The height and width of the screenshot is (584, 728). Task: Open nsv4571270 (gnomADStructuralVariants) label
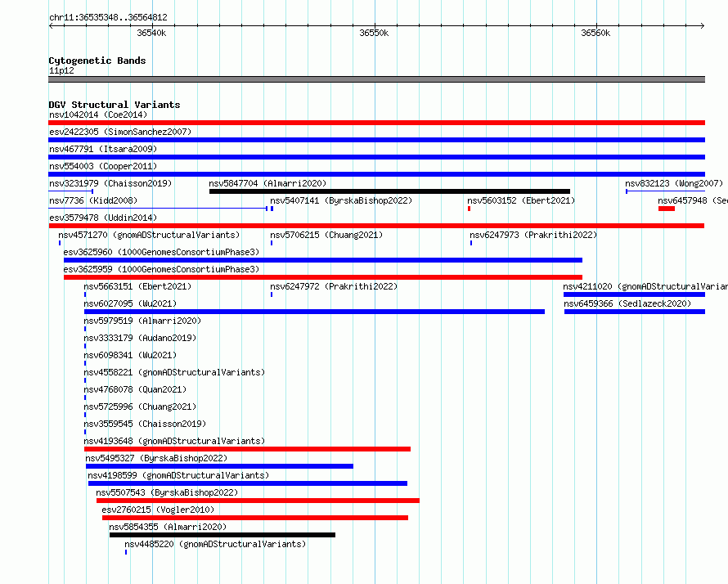(149, 235)
